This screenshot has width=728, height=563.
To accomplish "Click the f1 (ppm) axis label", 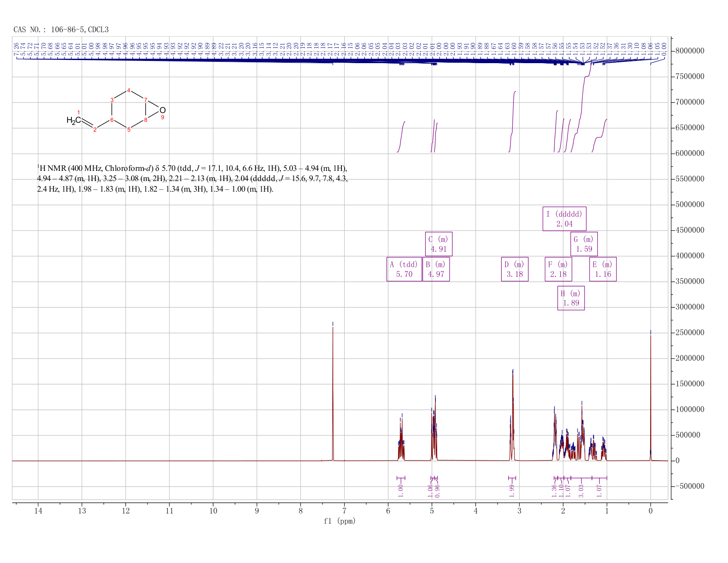I will coord(340,521).
